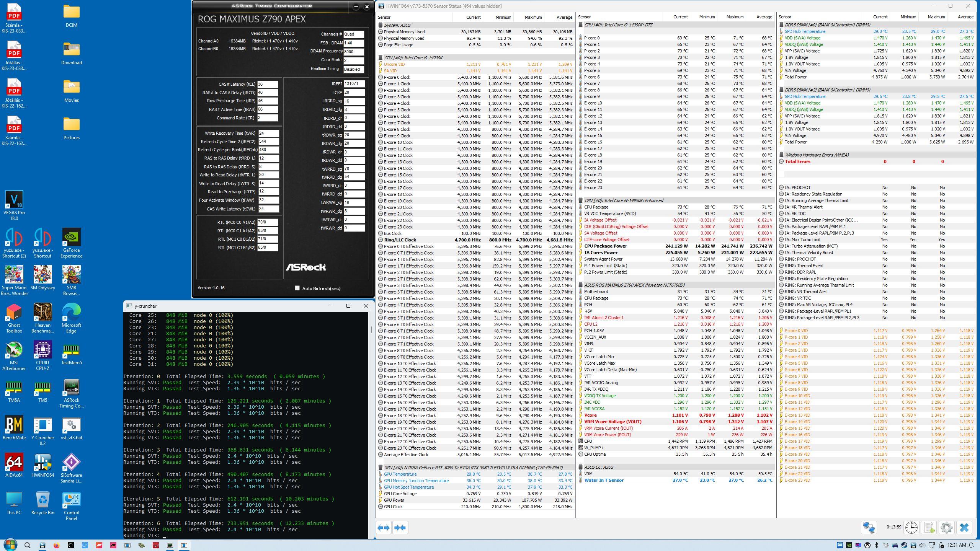The width and height of the screenshot is (980, 551).
Task: Select Super Mario Bros. Wonder desktop shortcut
Action: coord(14,281)
